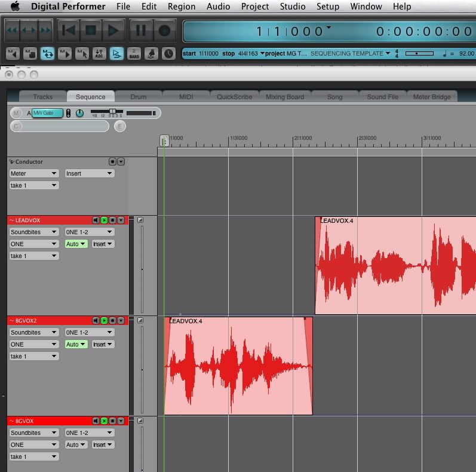Toggle the 2 BARS countoff button
Image resolution: width=476 pixels, height=472 pixels.
tap(134, 54)
